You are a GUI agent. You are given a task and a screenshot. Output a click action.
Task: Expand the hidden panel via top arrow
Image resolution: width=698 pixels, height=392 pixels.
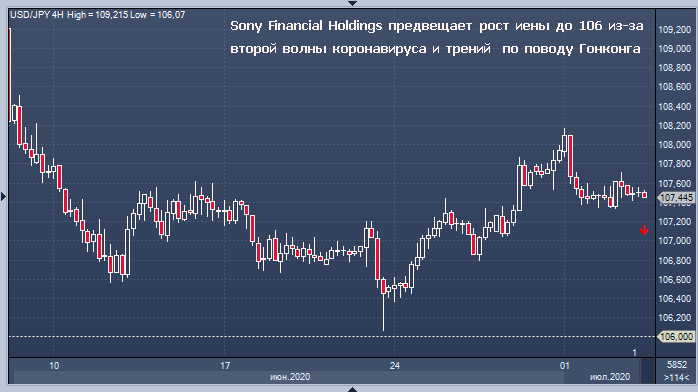(x=352, y=3)
